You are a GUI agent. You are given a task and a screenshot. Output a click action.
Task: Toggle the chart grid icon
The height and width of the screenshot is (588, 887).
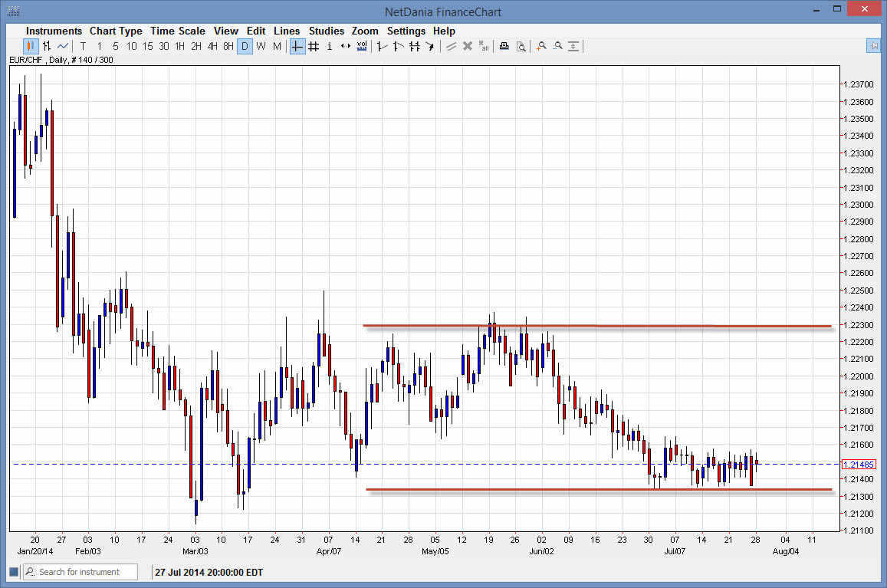313,46
